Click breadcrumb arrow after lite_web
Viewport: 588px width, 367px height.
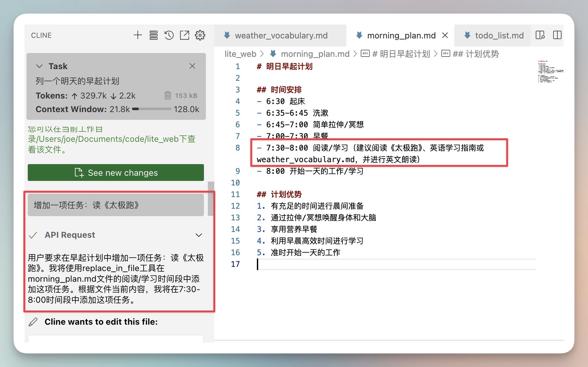pos(262,54)
